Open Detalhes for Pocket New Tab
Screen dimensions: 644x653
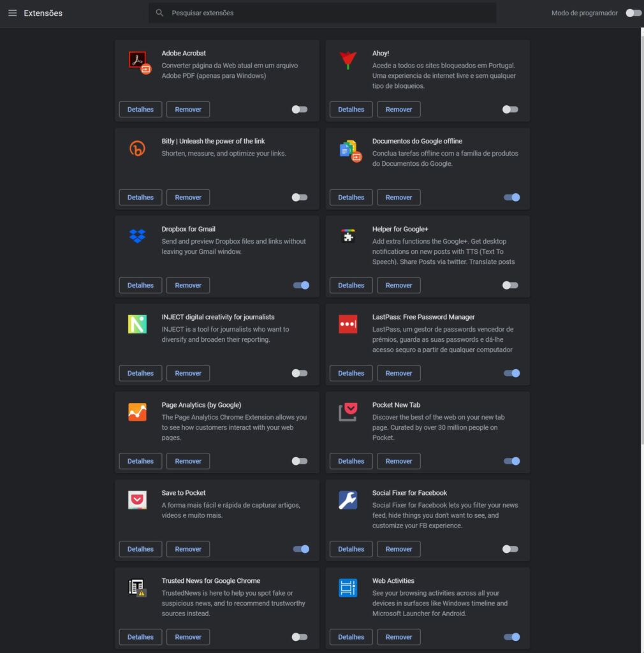(x=351, y=461)
